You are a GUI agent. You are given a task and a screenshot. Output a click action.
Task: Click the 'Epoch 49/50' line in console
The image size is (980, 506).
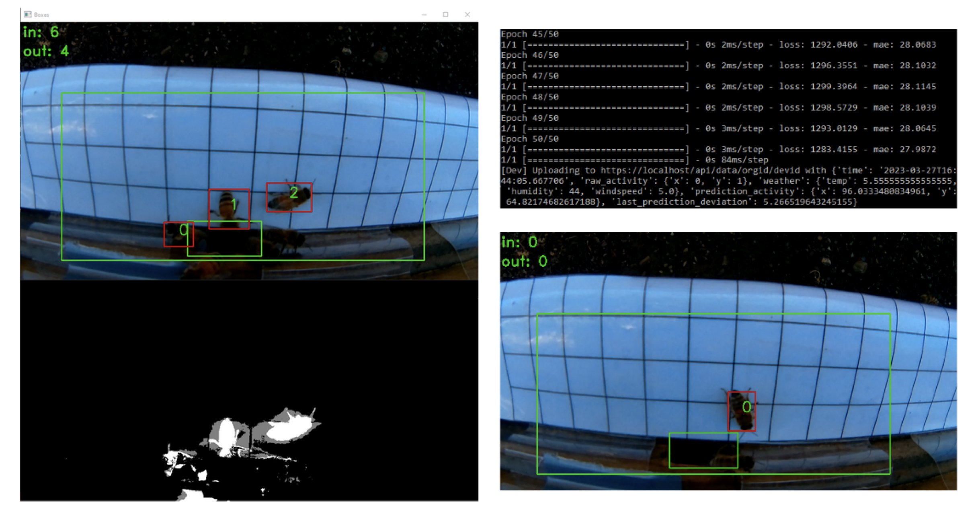(530, 118)
